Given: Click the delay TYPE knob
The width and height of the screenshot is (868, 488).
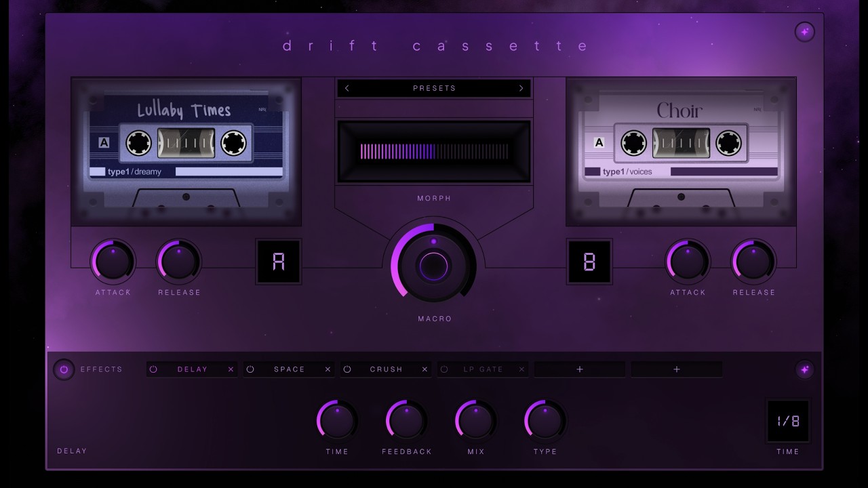Looking at the screenshot, I should (x=545, y=421).
